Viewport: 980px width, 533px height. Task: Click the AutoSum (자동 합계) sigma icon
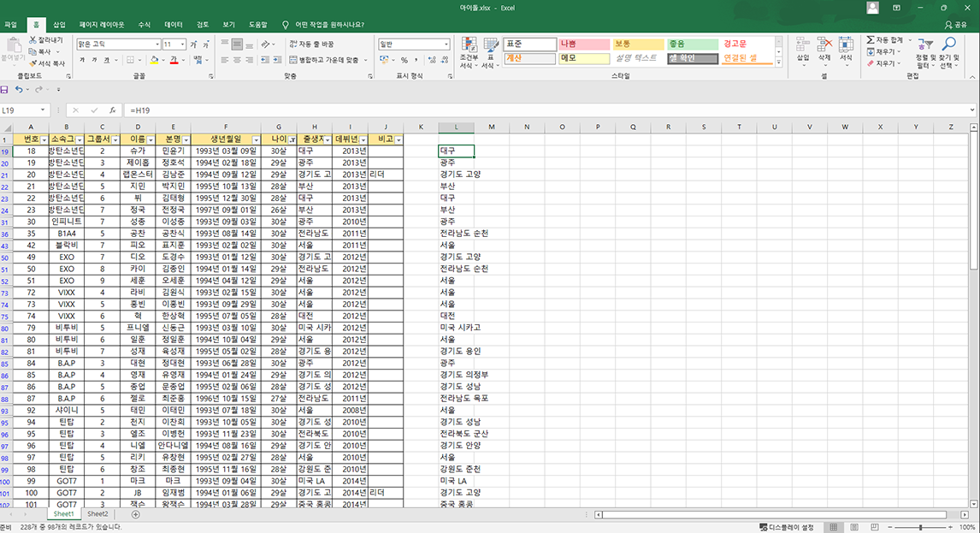click(x=870, y=40)
